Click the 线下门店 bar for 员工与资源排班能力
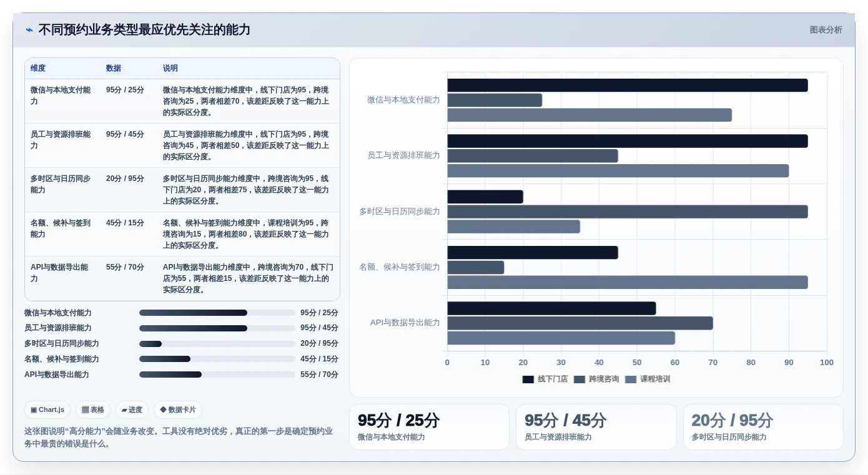Image resolution: width=868 pixels, height=475 pixels. click(628, 141)
